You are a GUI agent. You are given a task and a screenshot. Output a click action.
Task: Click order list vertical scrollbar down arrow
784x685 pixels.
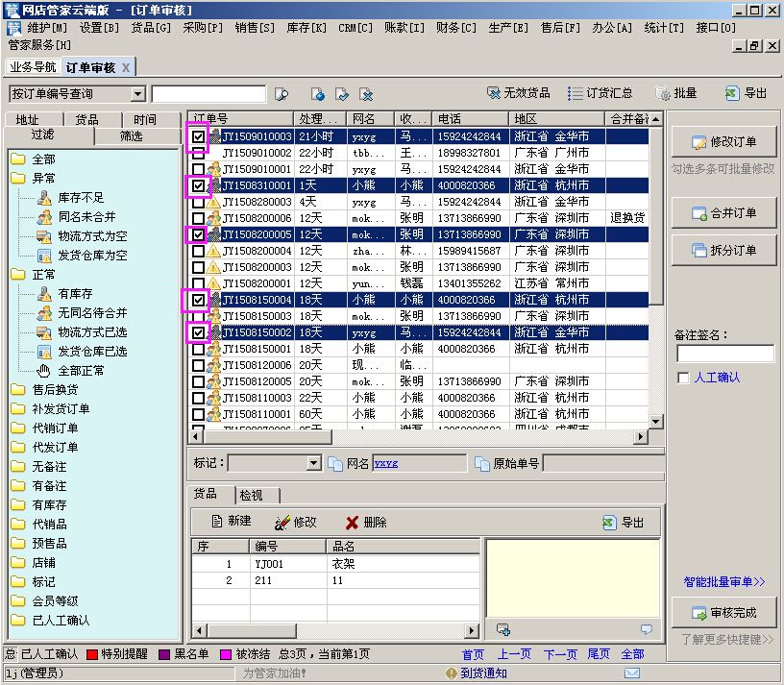(656, 422)
